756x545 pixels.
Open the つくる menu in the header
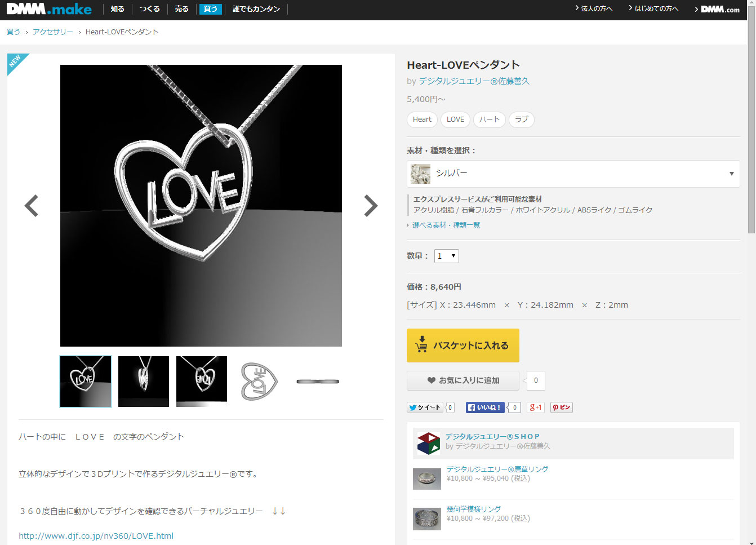click(x=149, y=9)
